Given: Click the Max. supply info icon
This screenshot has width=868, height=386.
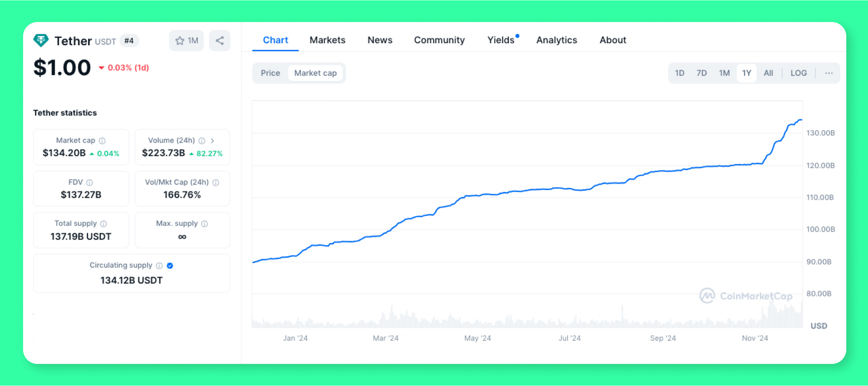Looking at the screenshot, I should point(205,224).
